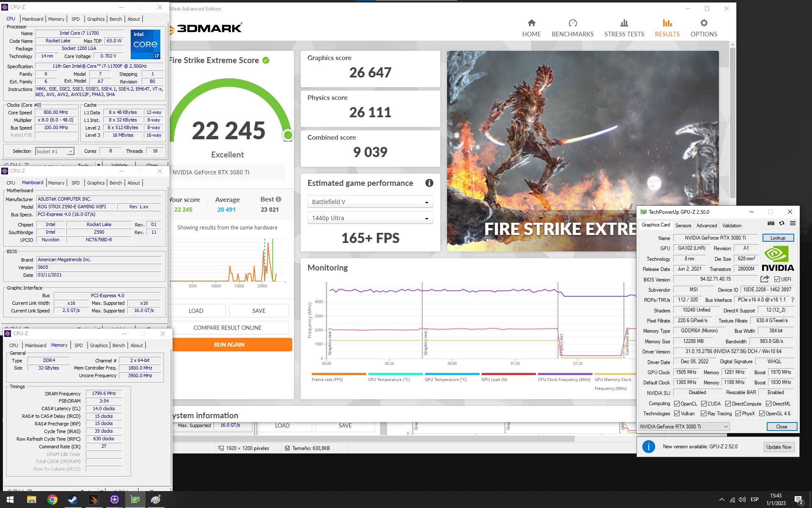Open the GPU-Z hamburger menu
The height and width of the screenshot is (508, 812).
793,223
